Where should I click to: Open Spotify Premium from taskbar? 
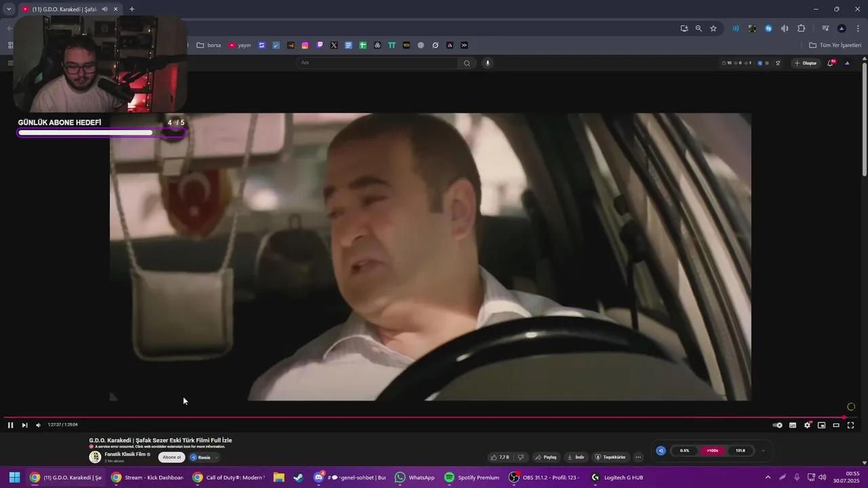click(x=472, y=477)
